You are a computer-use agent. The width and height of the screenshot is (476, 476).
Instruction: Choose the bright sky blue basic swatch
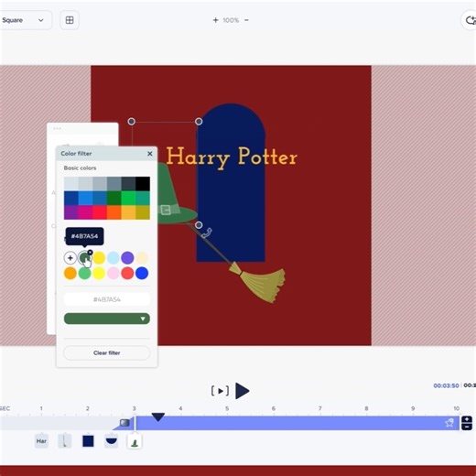tap(85, 198)
